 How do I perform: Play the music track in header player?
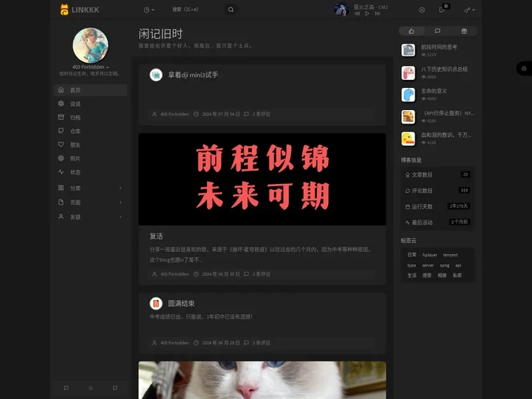pyautogui.click(x=367, y=13)
